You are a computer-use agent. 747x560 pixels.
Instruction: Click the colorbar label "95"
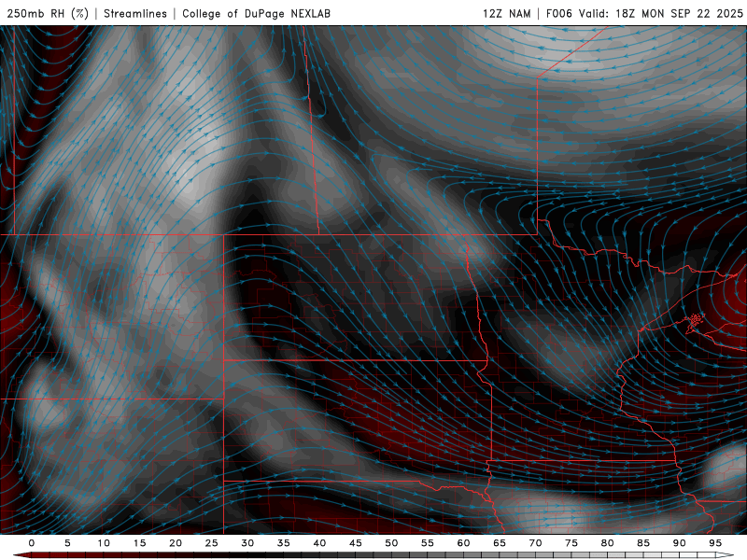click(715, 543)
